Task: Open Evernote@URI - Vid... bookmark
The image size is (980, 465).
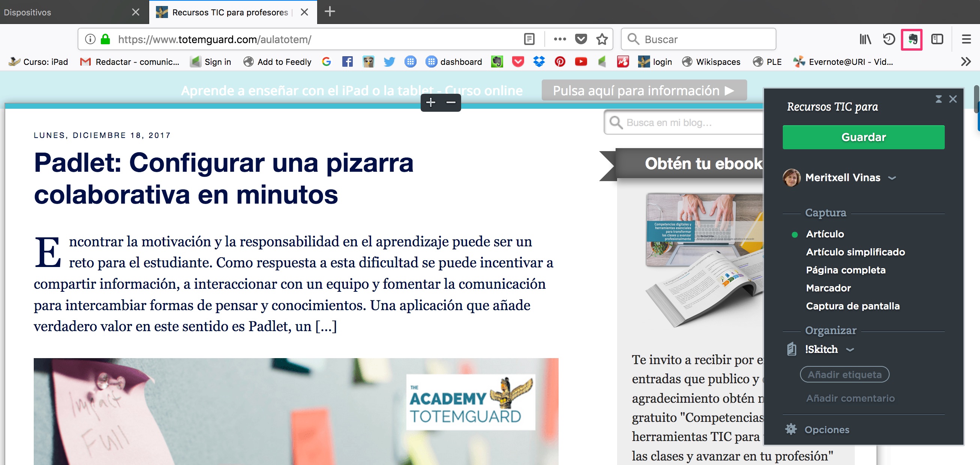Action: [843, 61]
